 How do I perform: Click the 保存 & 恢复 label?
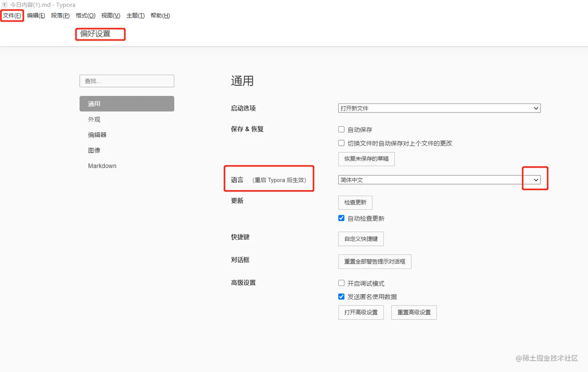coord(247,129)
